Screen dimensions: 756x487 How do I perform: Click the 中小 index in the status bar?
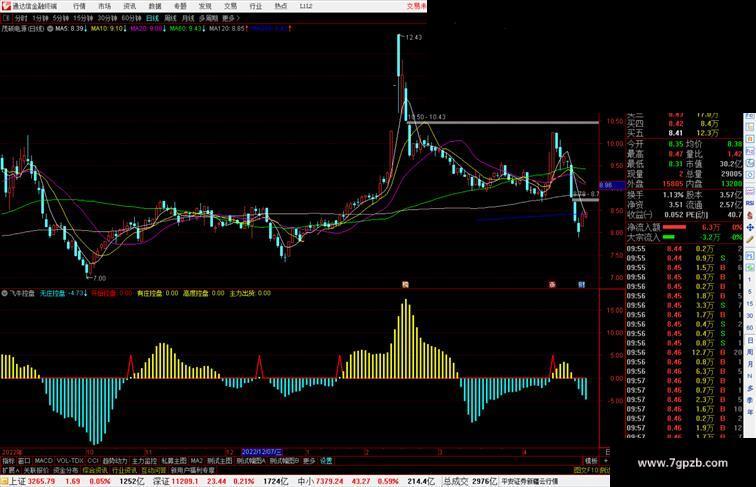pos(306,481)
